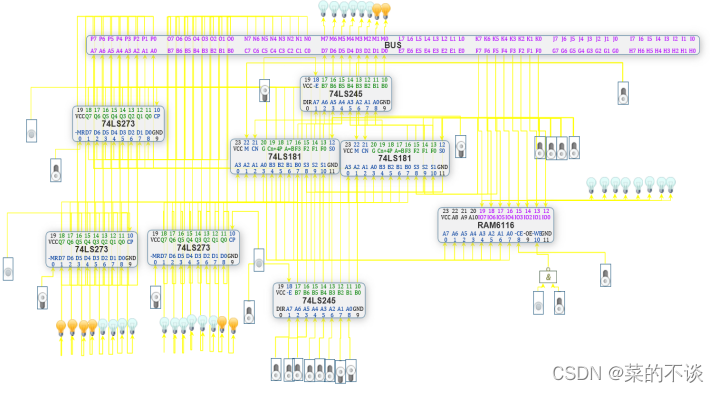Screen dimensions: 719x393
Task: Toggle second-from-right of eight bottom input switches
Action: 340,371
